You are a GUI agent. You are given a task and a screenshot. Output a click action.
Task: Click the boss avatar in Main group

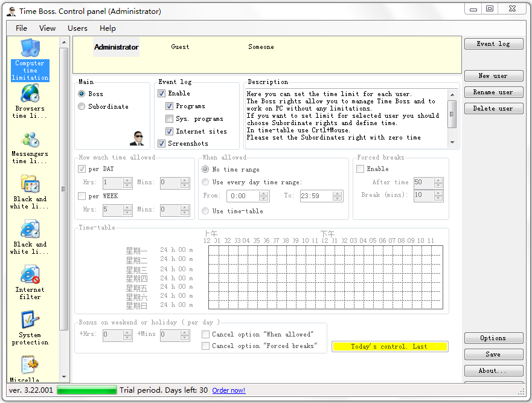[x=138, y=138]
